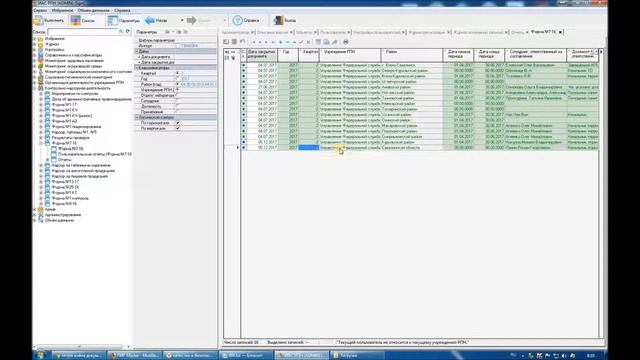Click the Год column header
Viewport: 640px width, 360px height.
pos(288,54)
